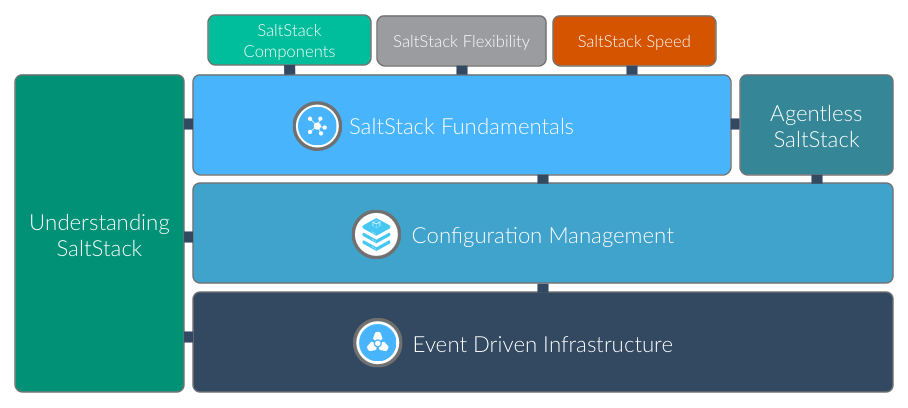908x408 pixels.
Task: Click the Event Driven Infrastructure circular icon
Action: point(378,343)
